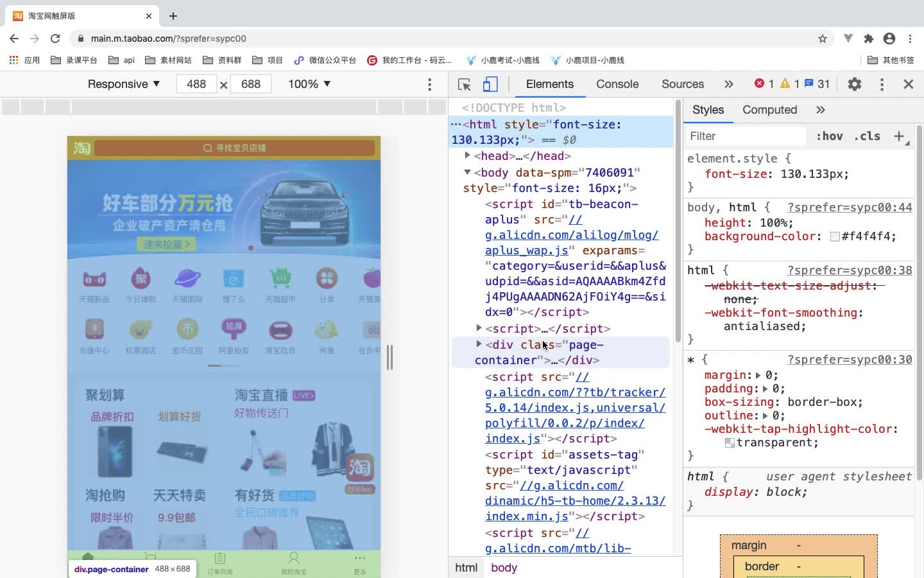Expand the outline shorthand property
Image resolution: width=924 pixels, height=578 pixels.
(x=765, y=416)
